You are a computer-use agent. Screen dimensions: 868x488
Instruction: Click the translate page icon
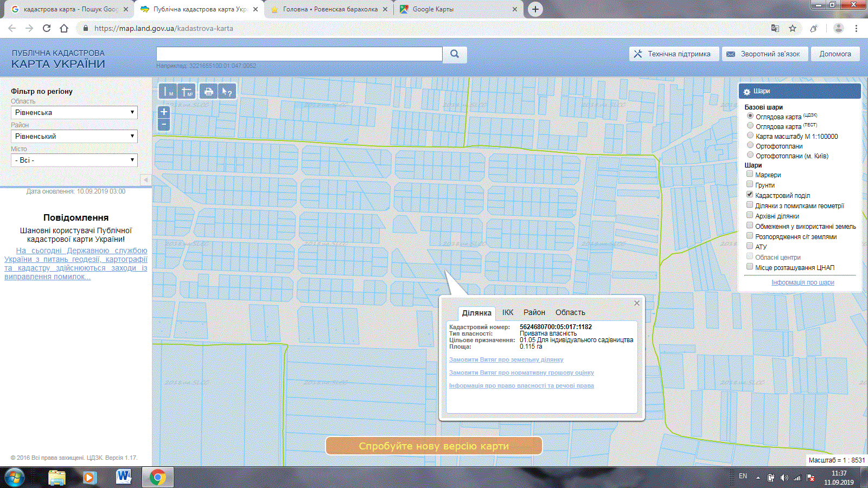775,28
